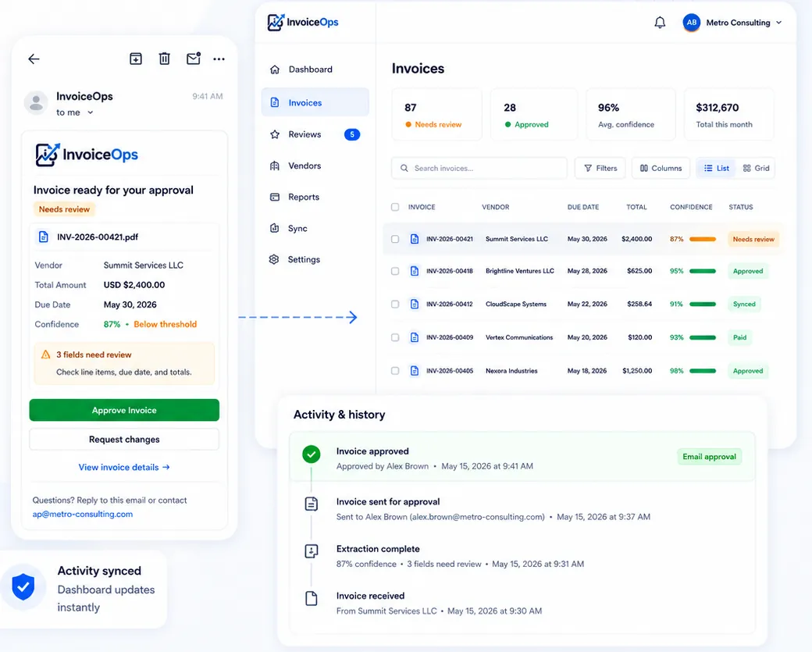Open Reviews in the sidebar
Image resolution: width=812 pixels, height=652 pixels.
tap(315, 134)
